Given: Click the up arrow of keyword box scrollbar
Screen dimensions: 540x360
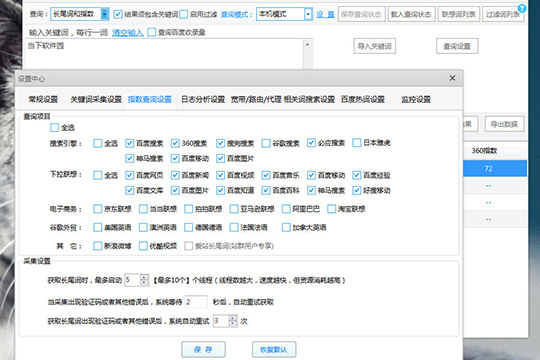Looking at the screenshot, I should point(307,44).
